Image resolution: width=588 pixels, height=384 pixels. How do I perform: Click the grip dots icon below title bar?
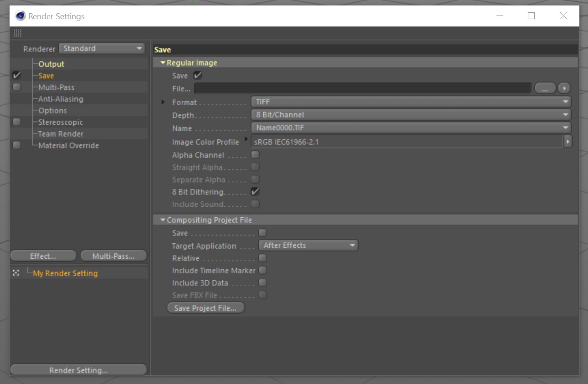17,33
